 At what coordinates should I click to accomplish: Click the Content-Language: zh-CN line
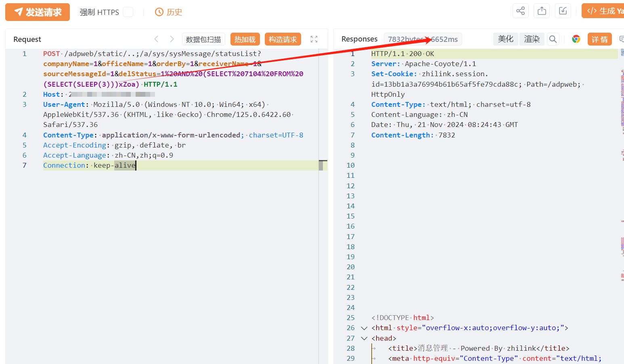[x=419, y=114]
